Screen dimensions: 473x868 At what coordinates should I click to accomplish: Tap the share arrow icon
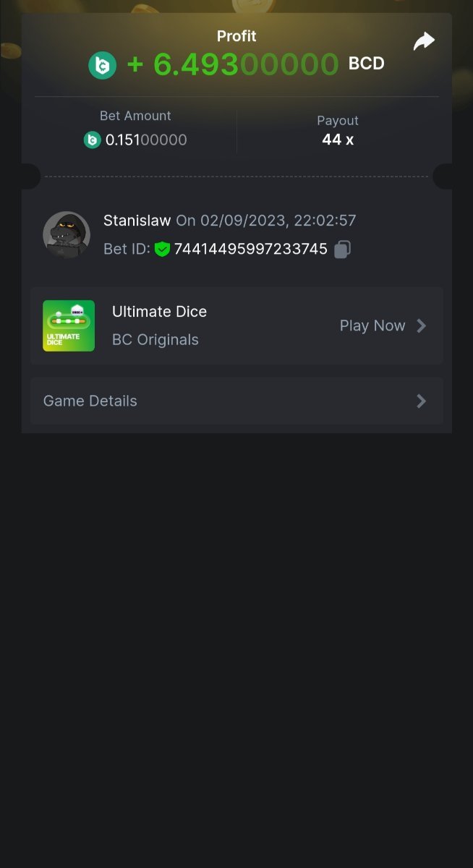point(424,41)
